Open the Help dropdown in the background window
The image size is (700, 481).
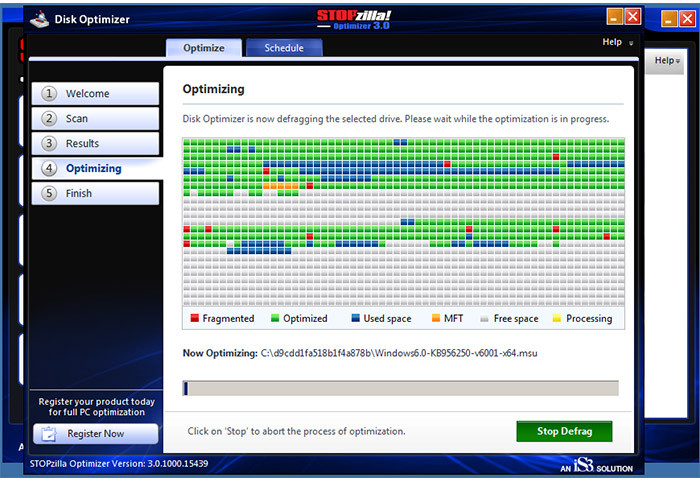667,60
